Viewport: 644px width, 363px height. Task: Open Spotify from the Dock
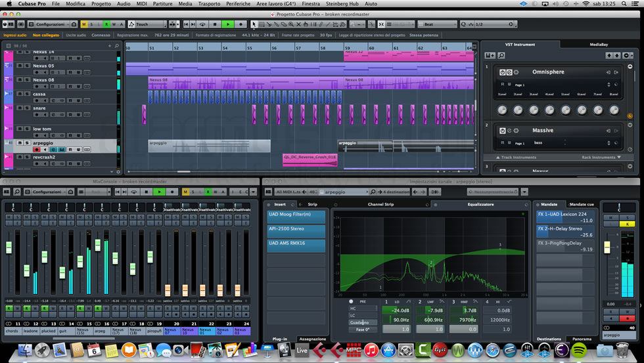579,350
